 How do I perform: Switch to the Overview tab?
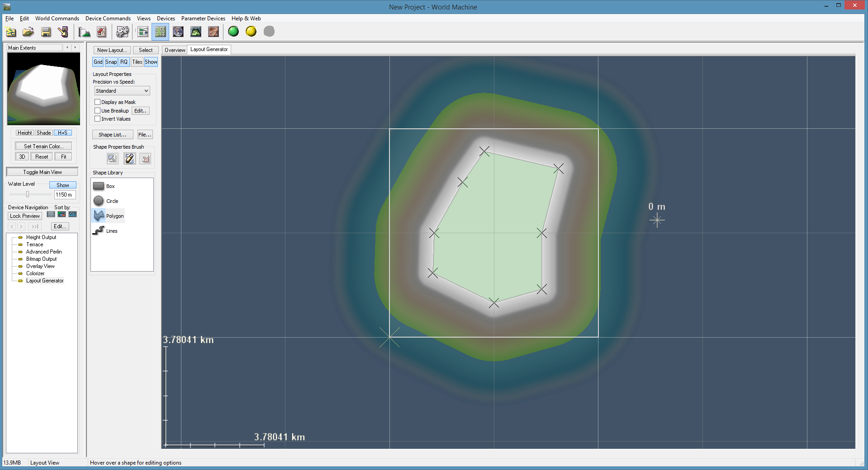tap(175, 50)
